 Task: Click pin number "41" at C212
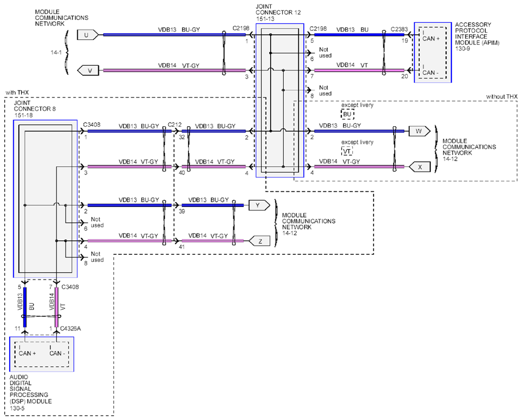click(x=182, y=247)
